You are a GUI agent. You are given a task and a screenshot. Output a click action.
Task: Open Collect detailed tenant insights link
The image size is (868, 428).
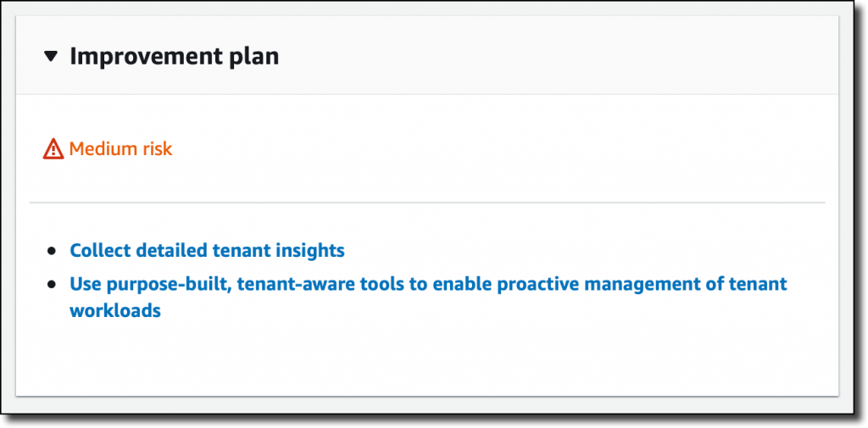pyautogui.click(x=207, y=250)
